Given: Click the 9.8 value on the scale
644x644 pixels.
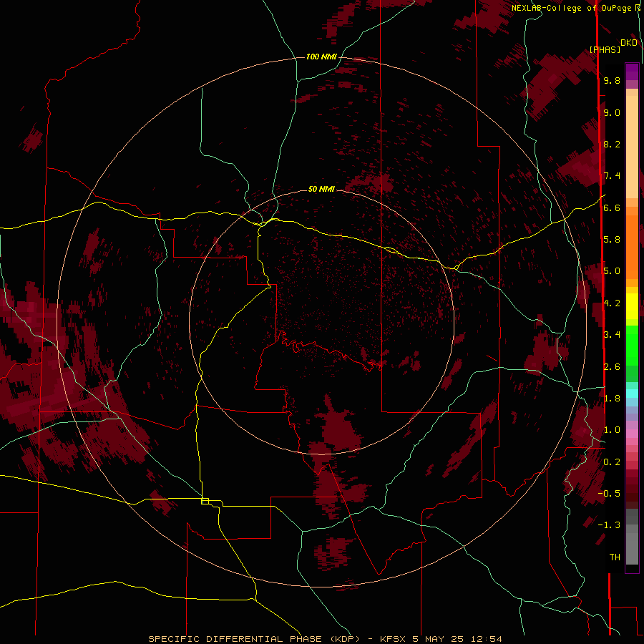Looking at the screenshot, I should 612,80.
